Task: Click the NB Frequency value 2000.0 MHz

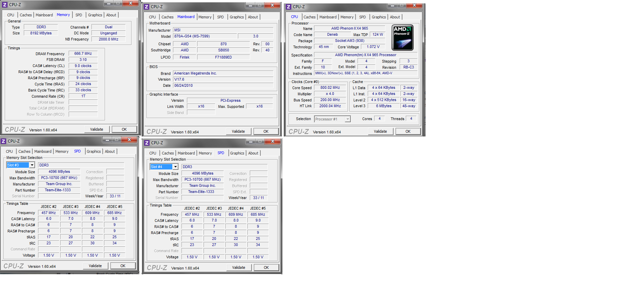Action: tap(109, 39)
